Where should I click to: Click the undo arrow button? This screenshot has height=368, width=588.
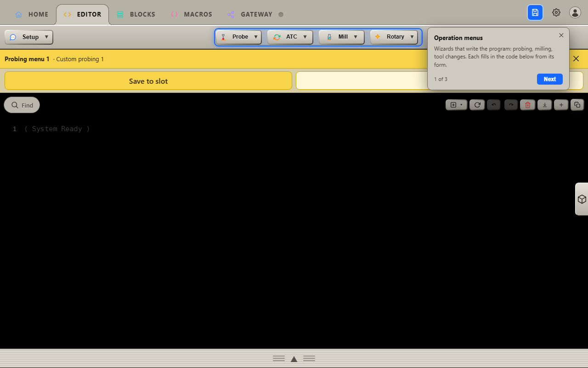[494, 105]
